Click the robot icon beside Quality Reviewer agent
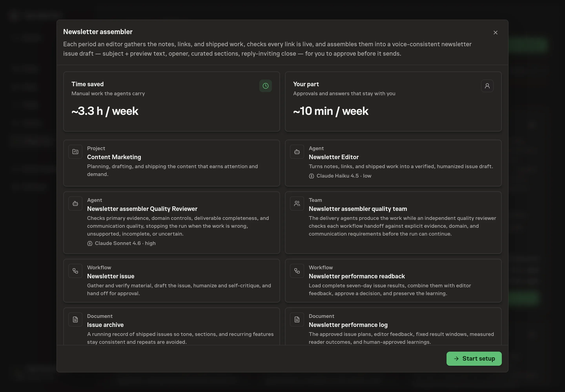This screenshot has width=565, height=392. tap(75, 203)
